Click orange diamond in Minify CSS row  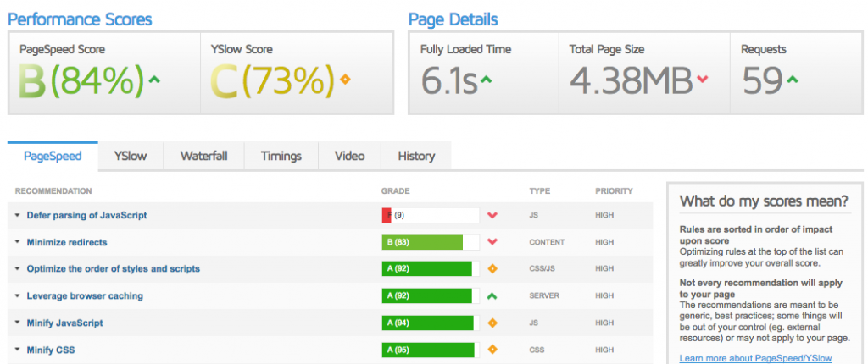[492, 350]
